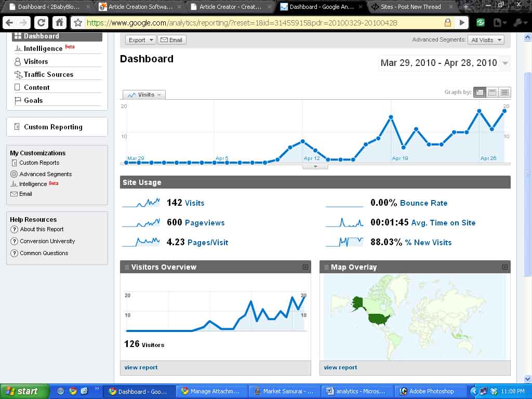532x399 pixels.
Task: Open a new browser tab with plus
Action: tap(466, 6)
